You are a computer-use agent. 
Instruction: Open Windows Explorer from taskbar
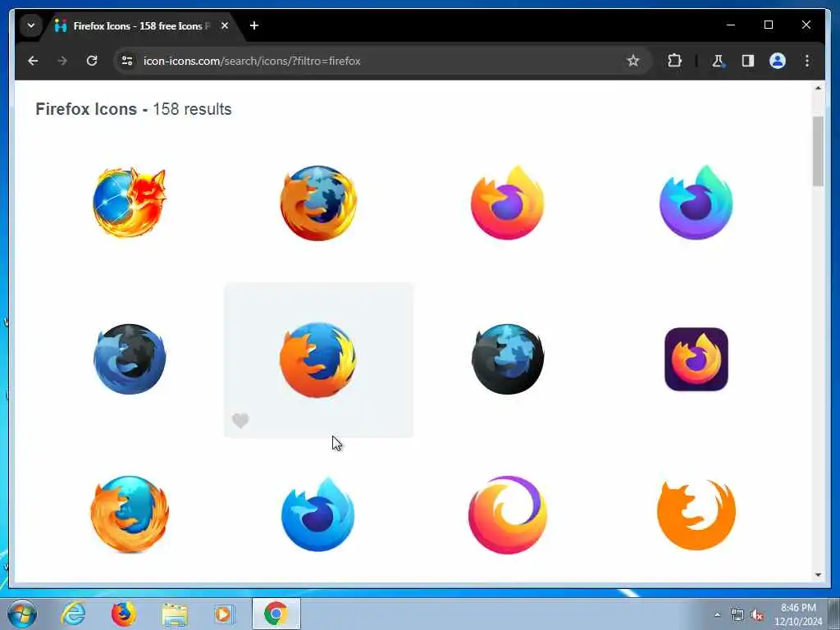tap(175, 614)
